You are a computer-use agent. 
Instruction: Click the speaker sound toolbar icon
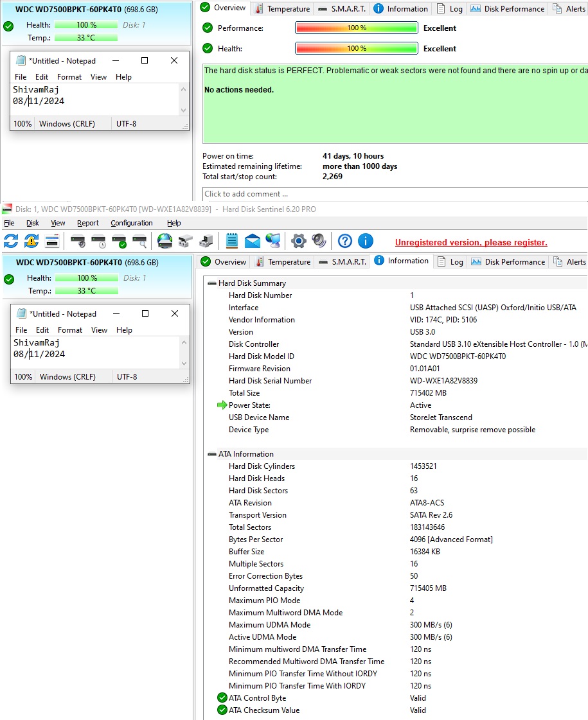[x=319, y=241]
